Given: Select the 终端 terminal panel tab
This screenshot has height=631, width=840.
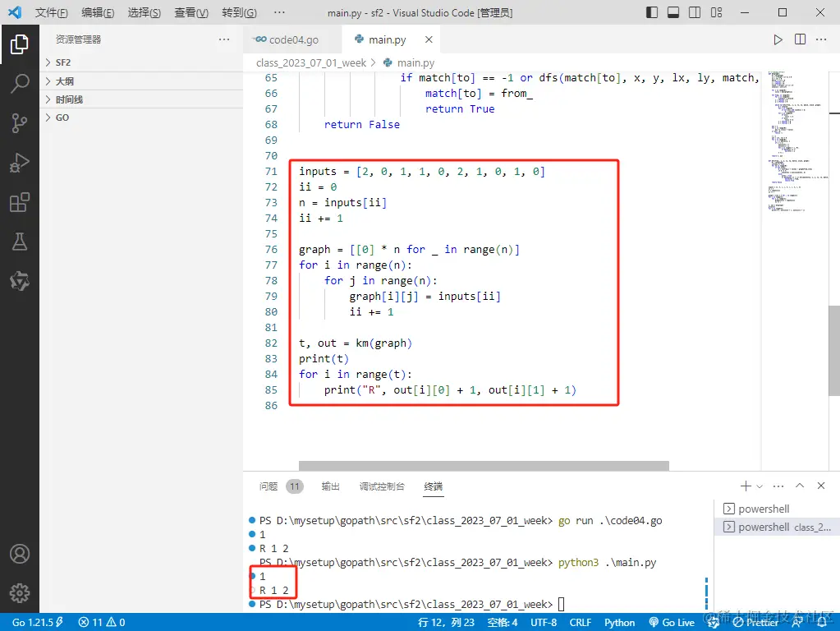Looking at the screenshot, I should pyautogui.click(x=434, y=486).
